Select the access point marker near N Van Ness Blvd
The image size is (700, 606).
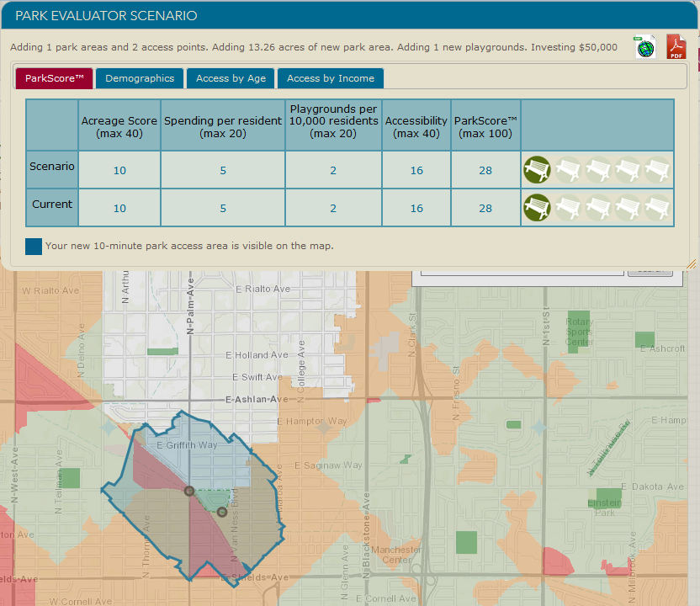click(x=222, y=513)
